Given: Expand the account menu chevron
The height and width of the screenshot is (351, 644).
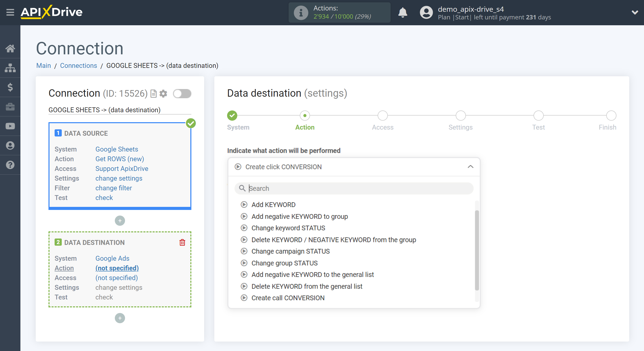Looking at the screenshot, I should coord(635,12).
